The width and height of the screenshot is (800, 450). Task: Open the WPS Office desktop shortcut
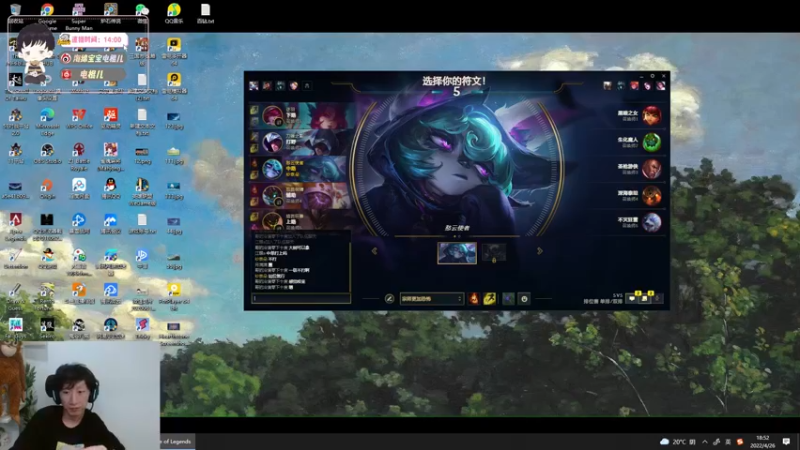point(79,118)
